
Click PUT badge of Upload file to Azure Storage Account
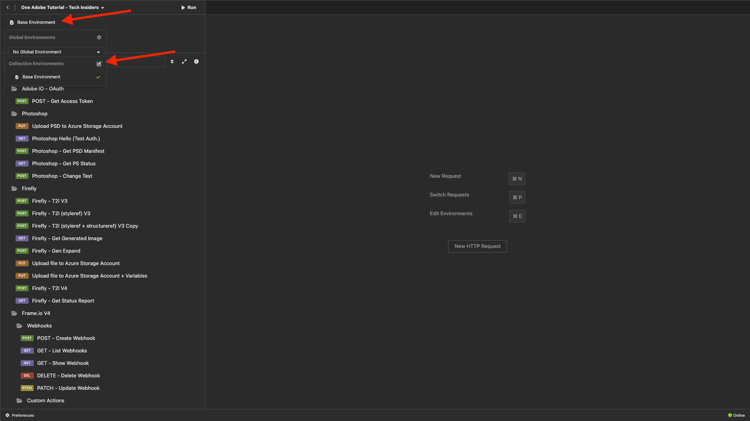click(x=22, y=263)
